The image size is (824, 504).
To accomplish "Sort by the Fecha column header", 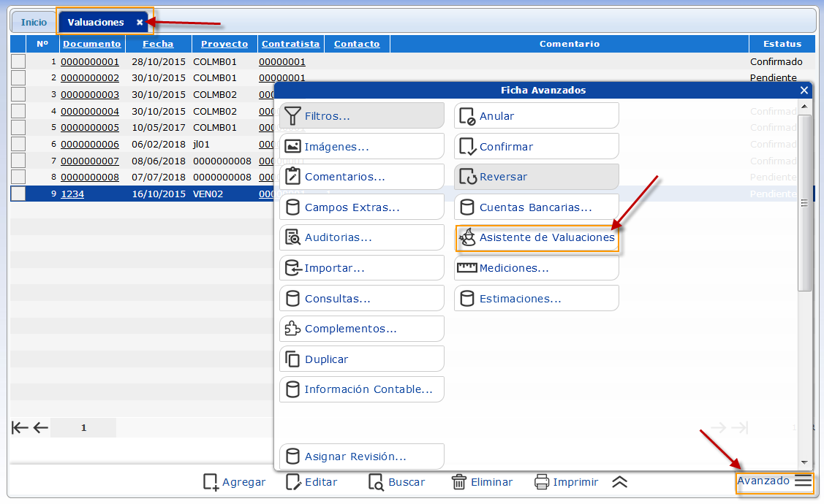I will 158,44.
